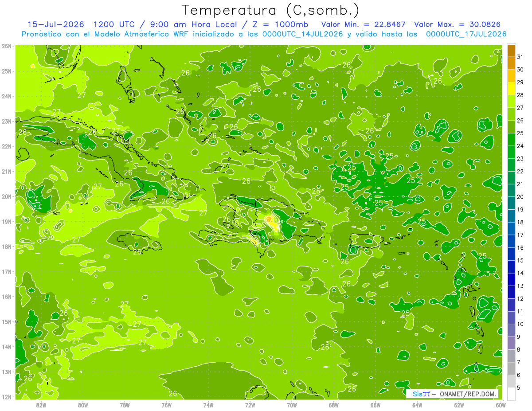Click the latitude label "26N"

(7, 46)
